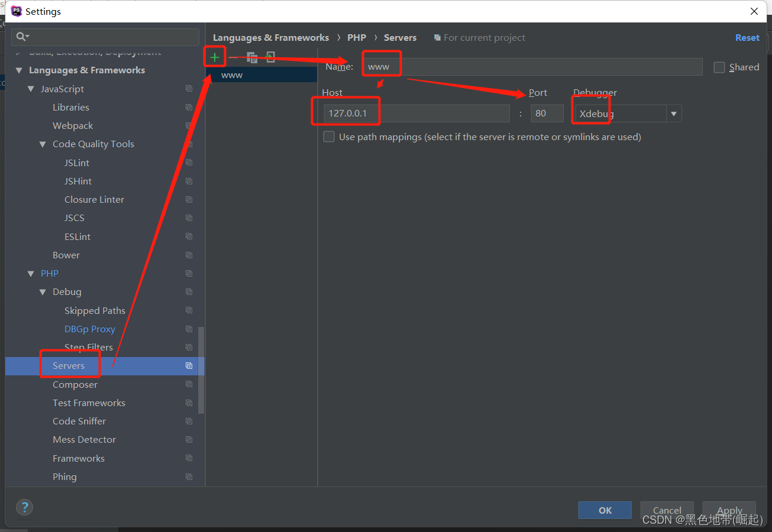This screenshot has width=772, height=532.
Task: Select DBGp Proxy in settings tree
Action: 89,329
